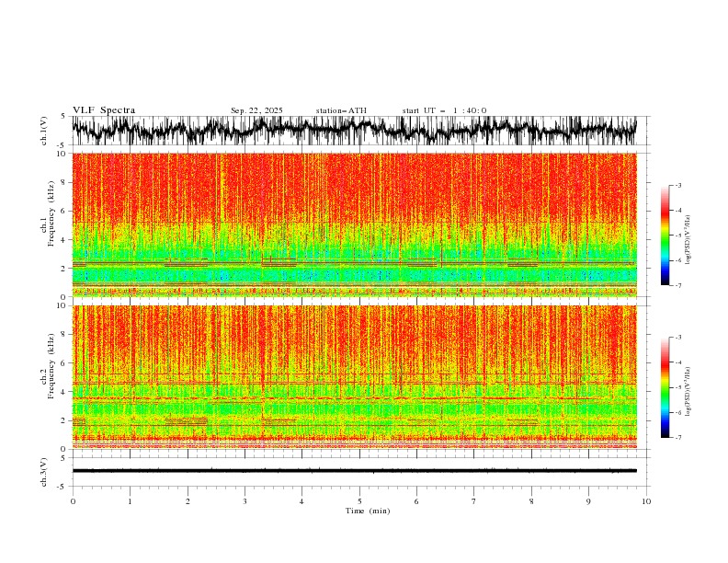This screenshot has height=563, width=728.
Task: Click the '-7' value on ch.1 colorbar
Action: click(677, 285)
